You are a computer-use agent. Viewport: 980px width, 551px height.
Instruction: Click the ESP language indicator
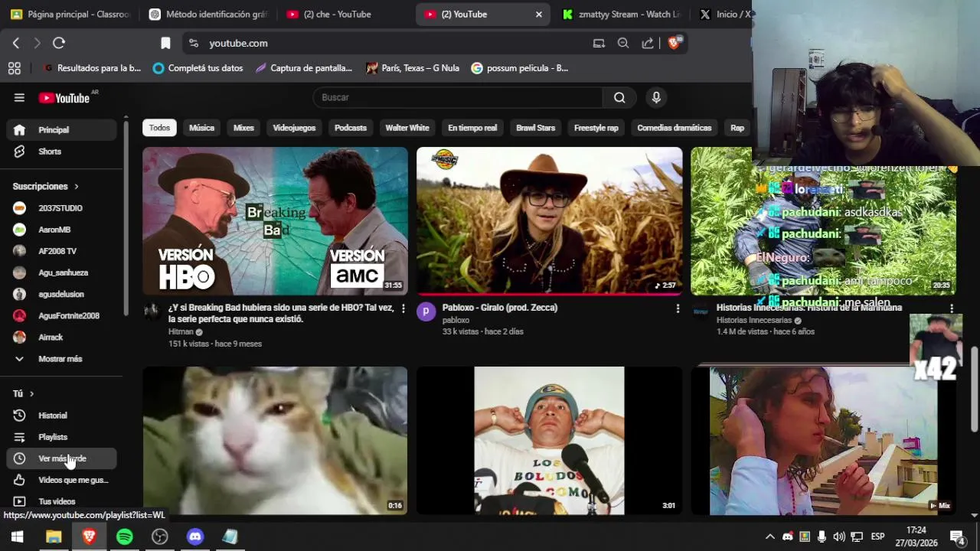click(x=877, y=536)
